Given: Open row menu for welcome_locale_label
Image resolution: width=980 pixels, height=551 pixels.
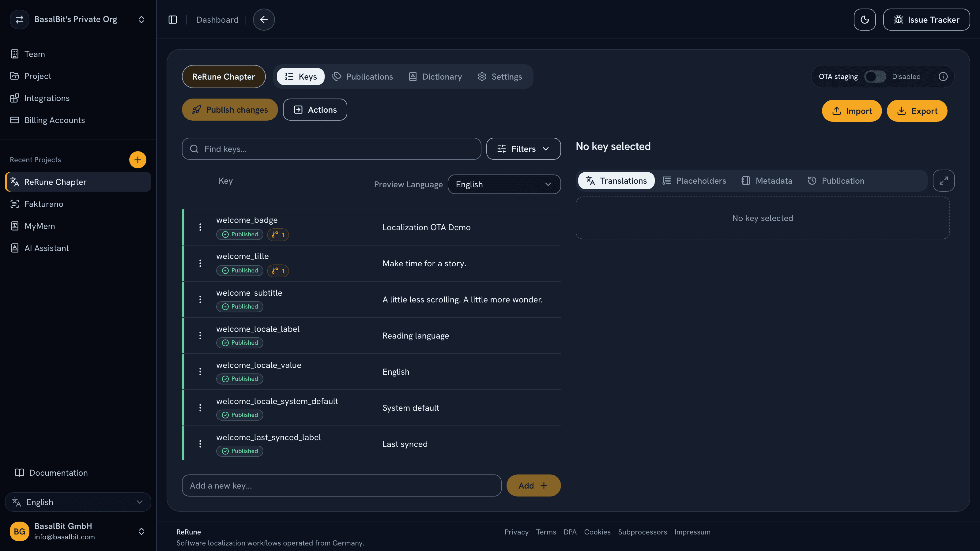Looking at the screenshot, I should pos(200,335).
